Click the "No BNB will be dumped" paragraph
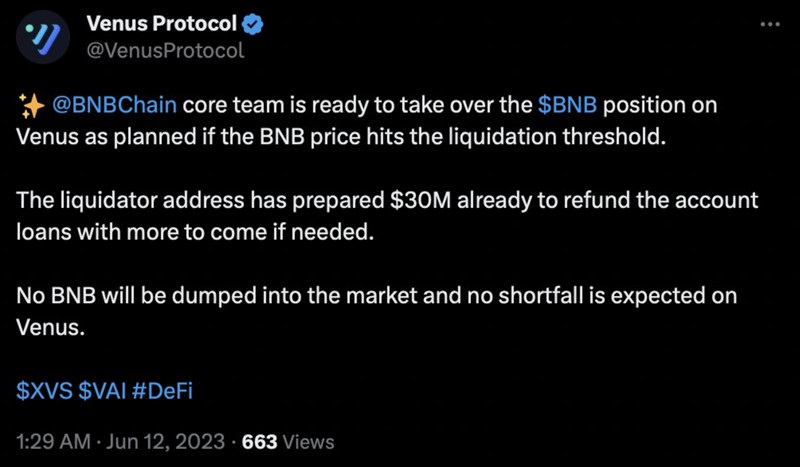 pyautogui.click(x=377, y=311)
